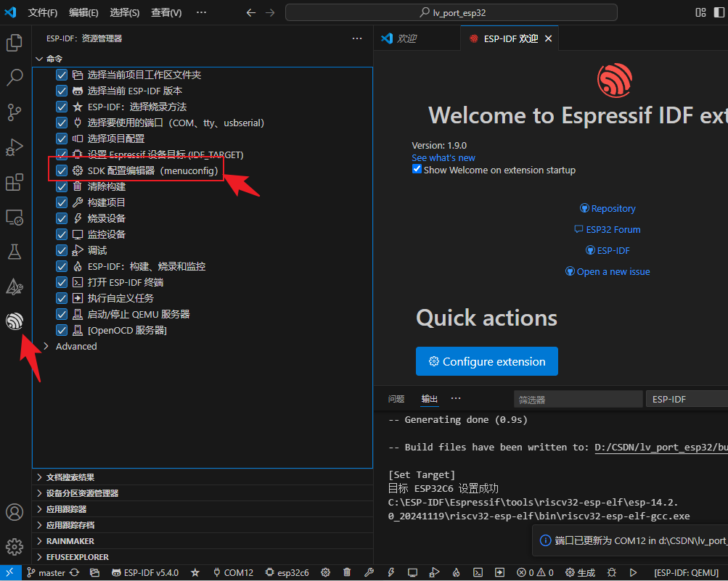Switch to the 问题 panel tab
728x581 pixels.
396,399
